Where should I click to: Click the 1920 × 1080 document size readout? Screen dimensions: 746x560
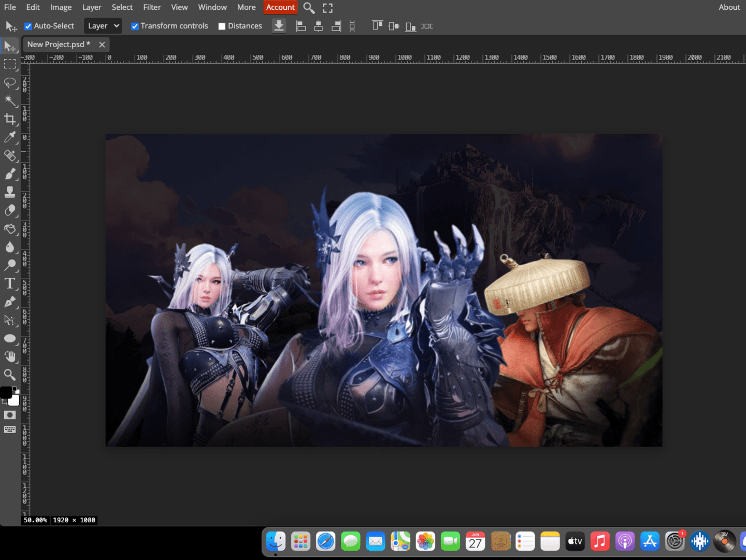pos(74,520)
